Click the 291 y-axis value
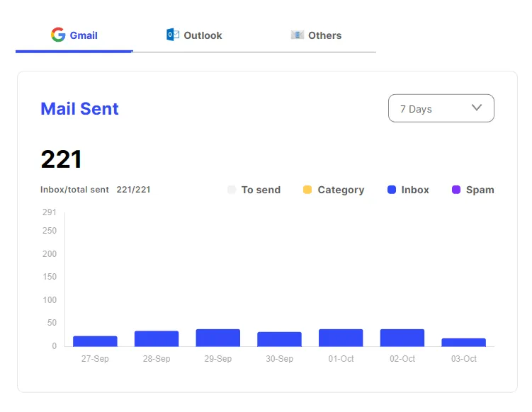Viewport: 532px width, 412px height. [49, 212]
